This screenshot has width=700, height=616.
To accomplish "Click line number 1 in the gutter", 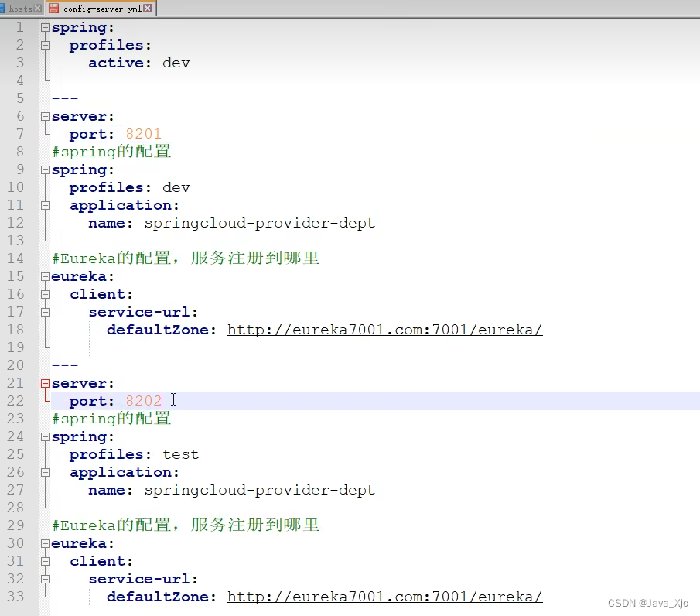I will [20, 27].
